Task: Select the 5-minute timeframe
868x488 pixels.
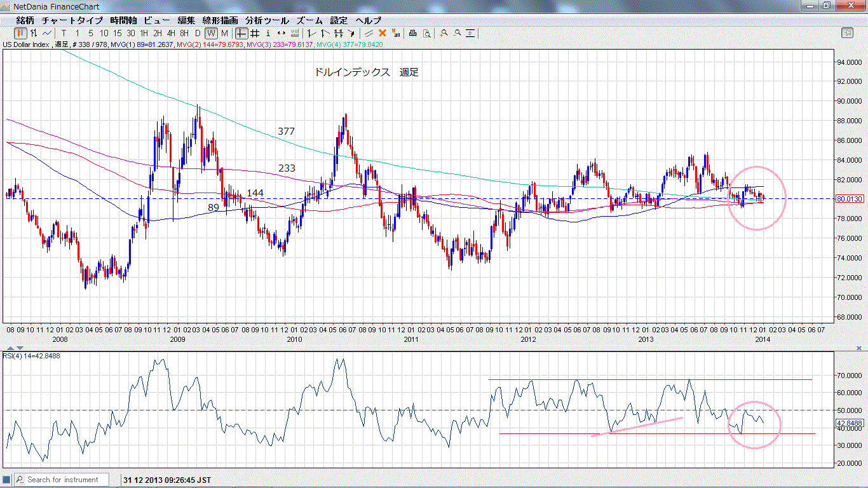Action: [91, 33]
